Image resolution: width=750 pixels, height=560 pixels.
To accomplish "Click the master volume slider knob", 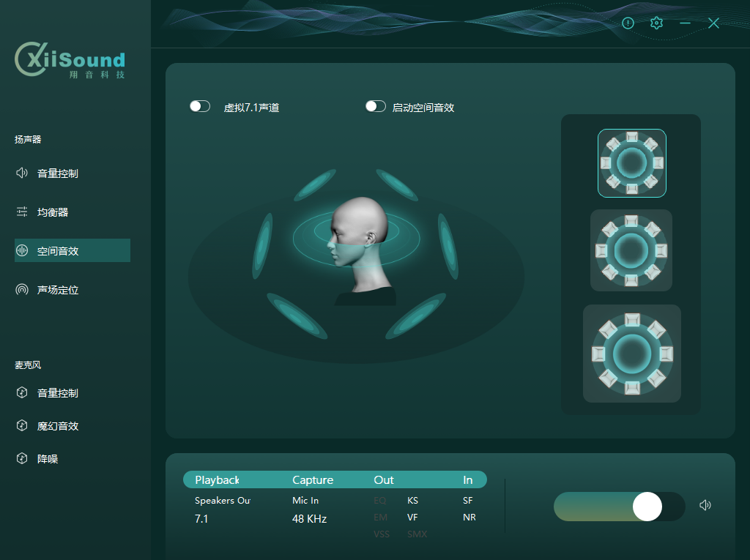I will (x=647, y=507).
